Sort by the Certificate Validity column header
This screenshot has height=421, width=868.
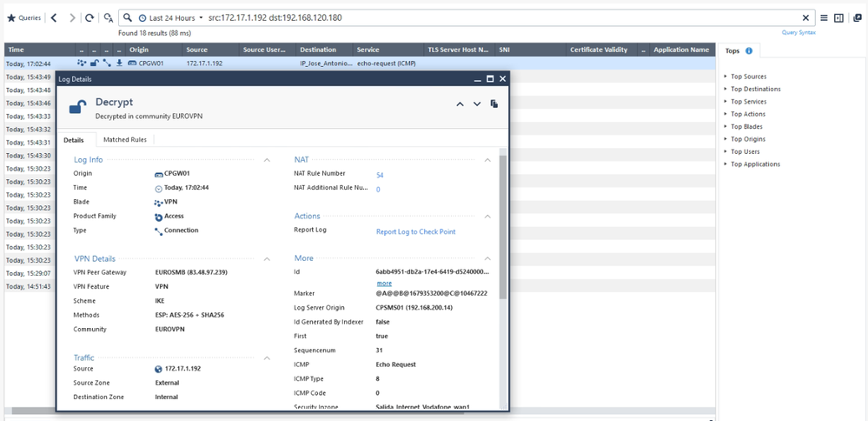602,50
